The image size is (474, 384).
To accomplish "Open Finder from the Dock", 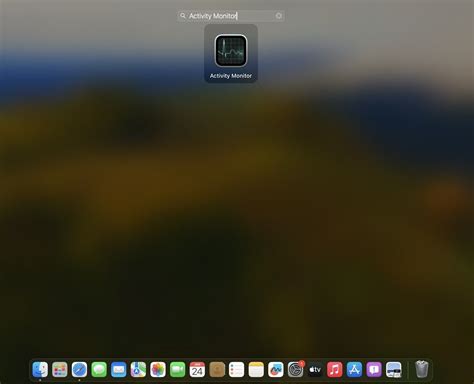I will (40, 369).
